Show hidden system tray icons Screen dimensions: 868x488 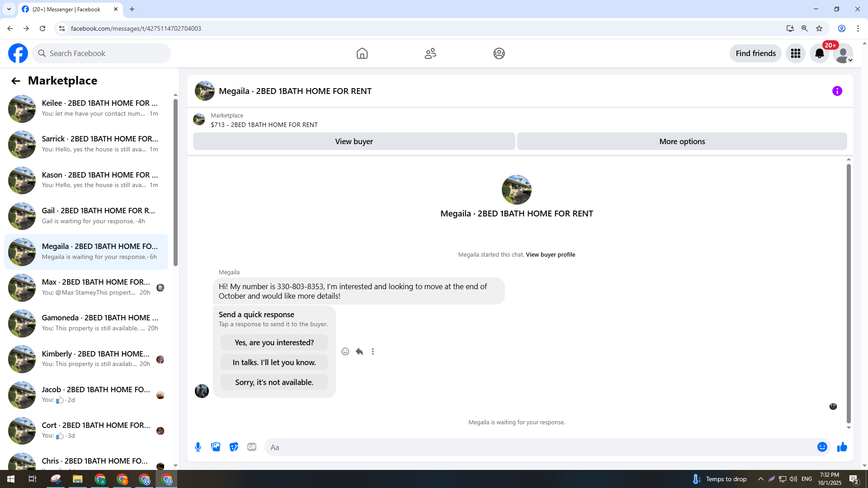(x=761, y=479)
